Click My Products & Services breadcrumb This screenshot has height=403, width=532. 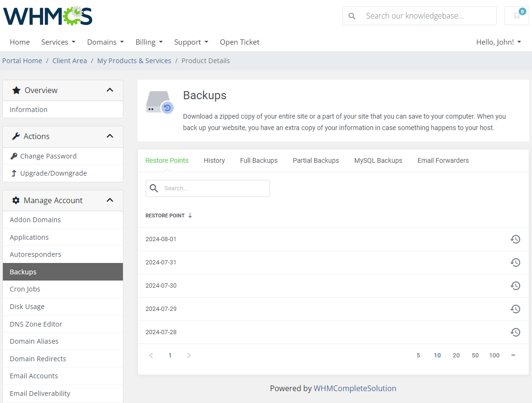tap(134, 61)
